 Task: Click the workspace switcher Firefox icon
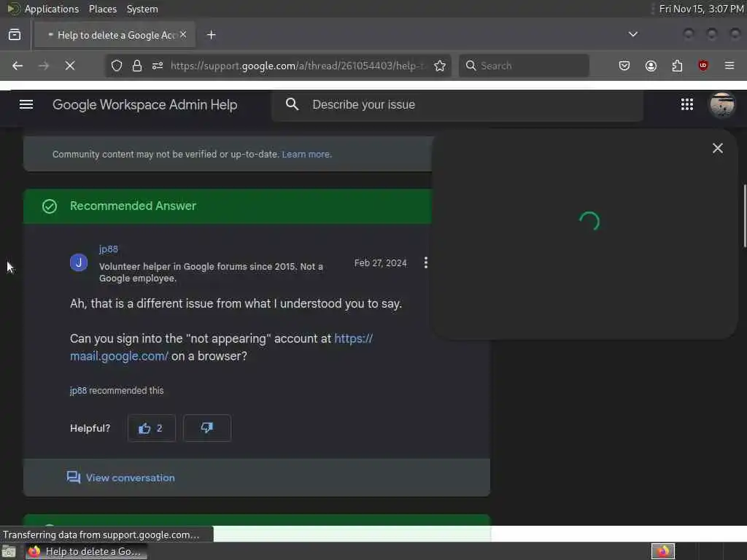coord(663,551)
